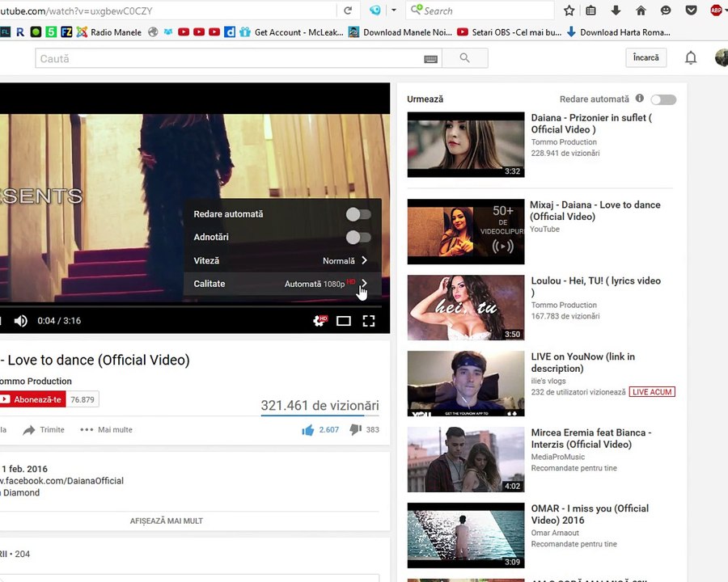Image resolution: width=728 pixels, height=582 pixels.
Task: Open the Adblock Plus ABP icon
Action: (x=717, y=11)
